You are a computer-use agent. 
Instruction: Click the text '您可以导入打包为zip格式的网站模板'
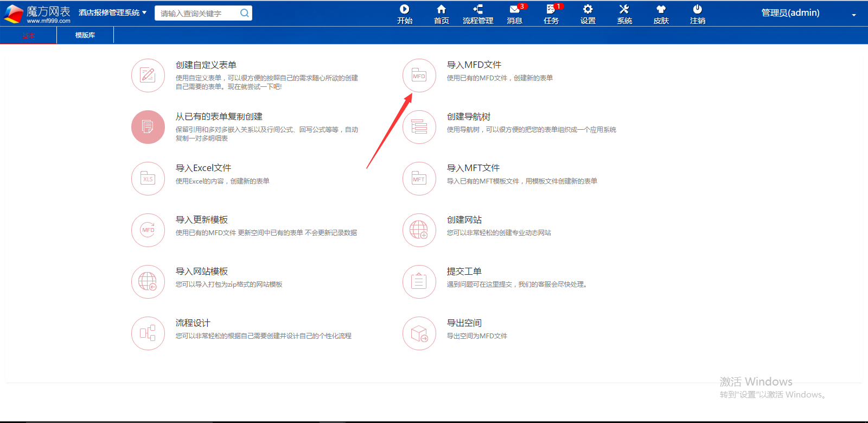point(229,285)
